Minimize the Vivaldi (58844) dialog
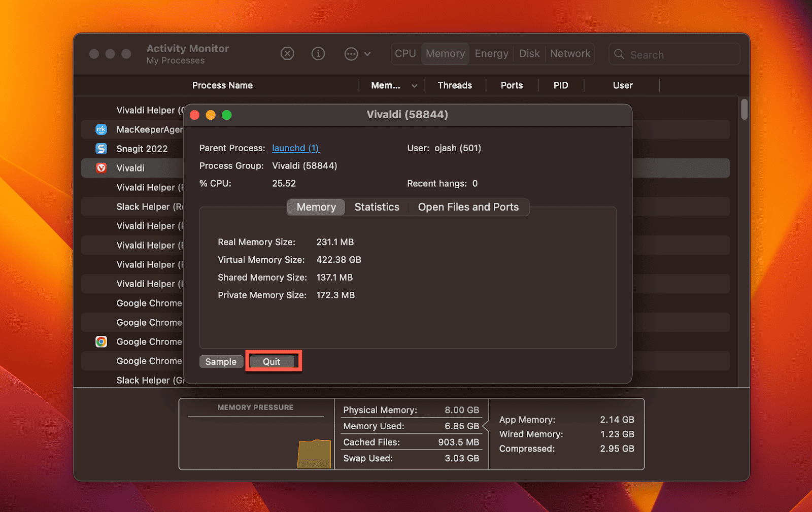 point(211,115)
